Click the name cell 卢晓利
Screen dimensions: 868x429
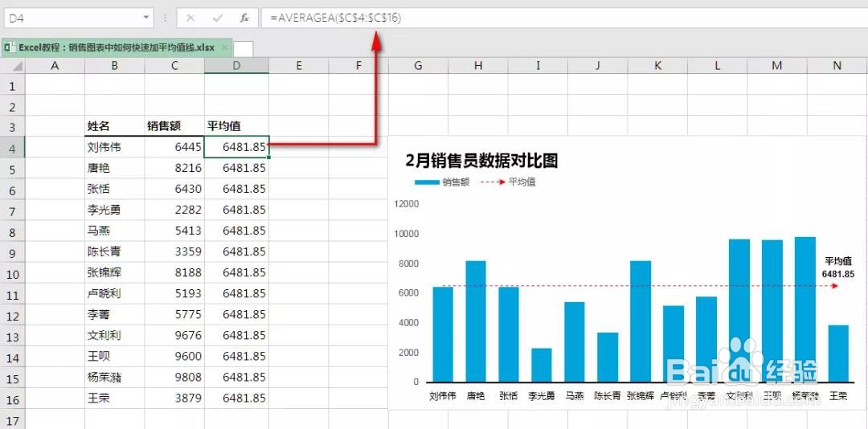coord(115,293)
